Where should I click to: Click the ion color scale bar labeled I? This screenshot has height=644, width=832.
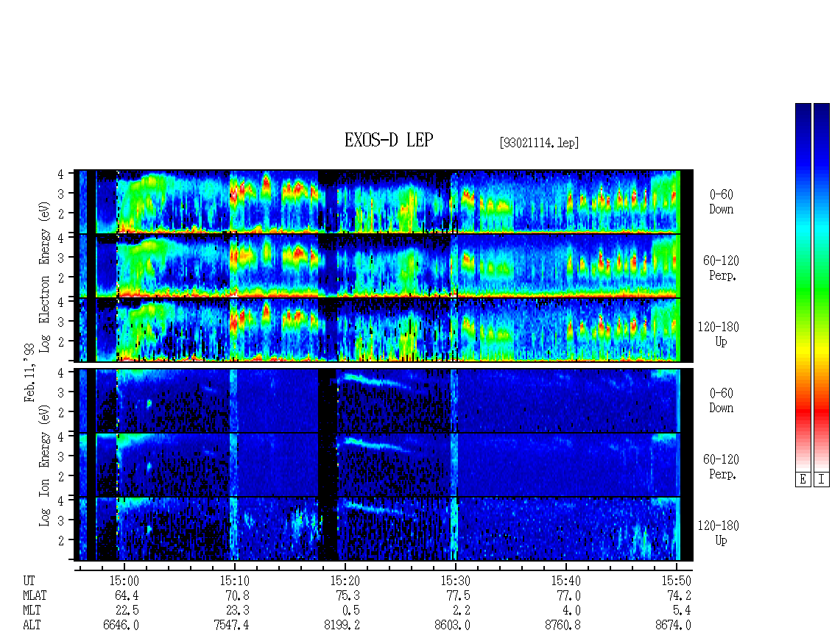pyautogui.click(x=822, y=287)
